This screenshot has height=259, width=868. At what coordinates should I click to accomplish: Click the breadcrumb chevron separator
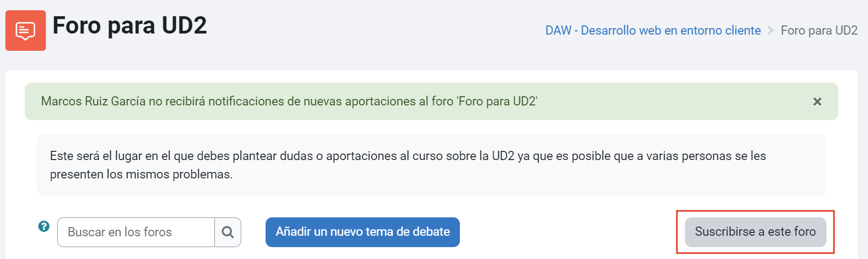click(771, 30)
